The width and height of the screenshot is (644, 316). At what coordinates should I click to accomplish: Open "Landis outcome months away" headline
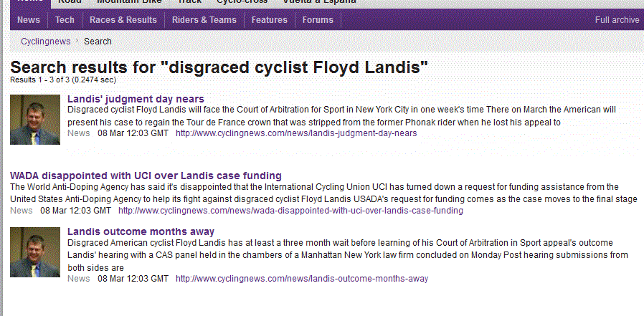pos(141,231)
